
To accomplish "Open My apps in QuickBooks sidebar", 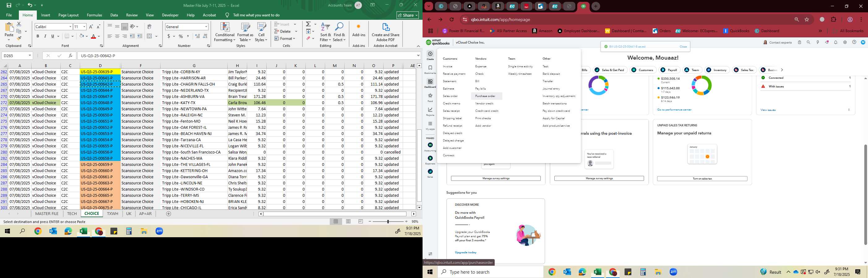I will pyautogui.click(x=430, y=126).
